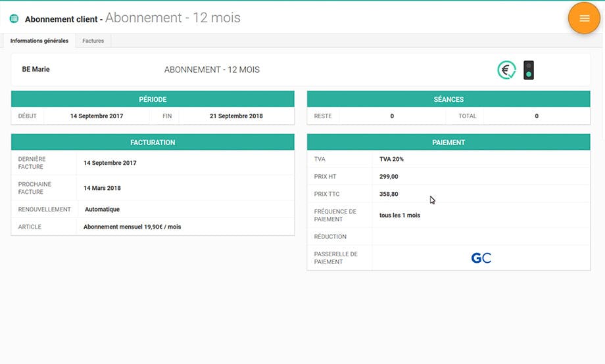
Task: Click the Dernière facture date 14 Septembre 2017
Action: point(110,163)
